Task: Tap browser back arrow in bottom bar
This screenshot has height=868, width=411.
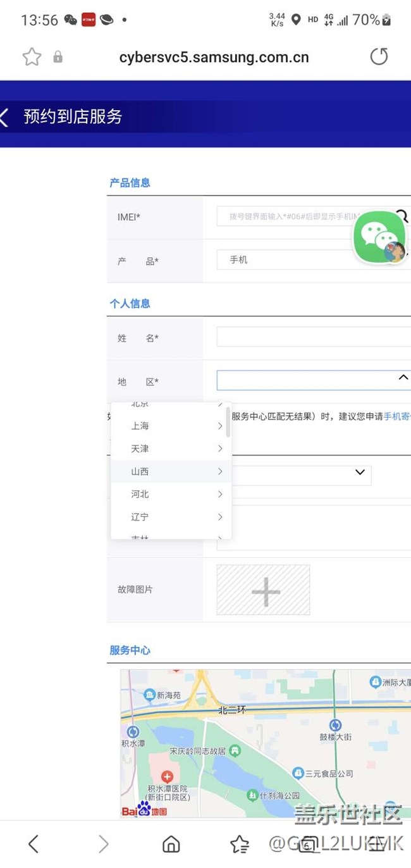Action: [34, 843]
